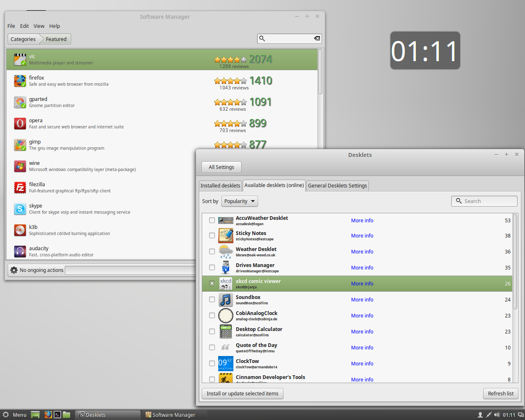The height and width of the screenshot is (420, 525).
Task: Click Install or update selected items
Action: (x=242, y=394)
